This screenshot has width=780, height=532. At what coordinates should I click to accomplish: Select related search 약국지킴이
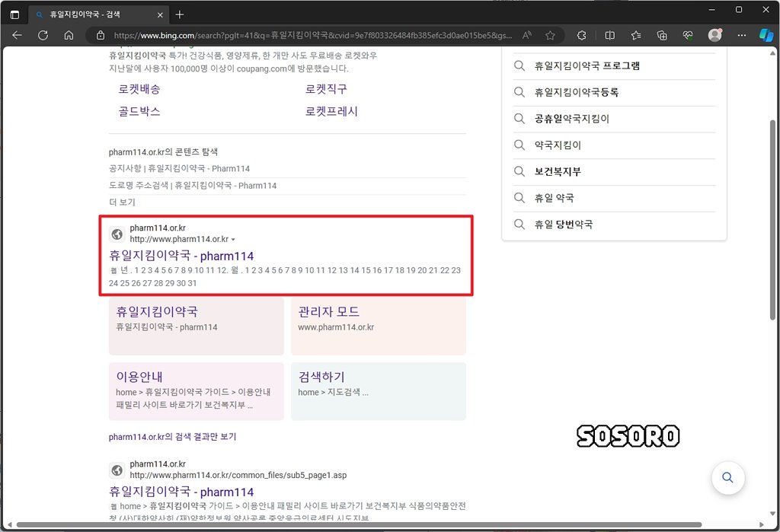tap(615, 145)
